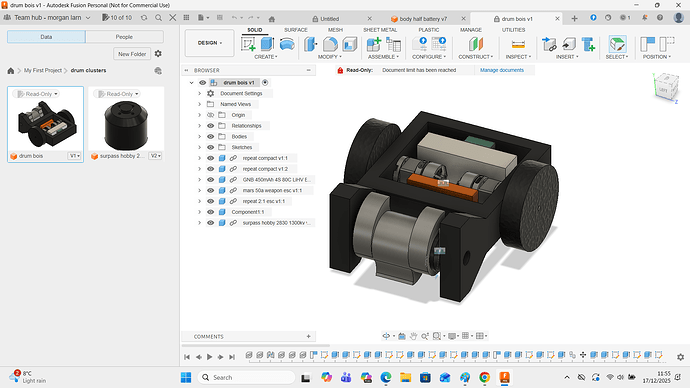Open the body half battery v7 tab
690x388 pixels.
(423, 19)
